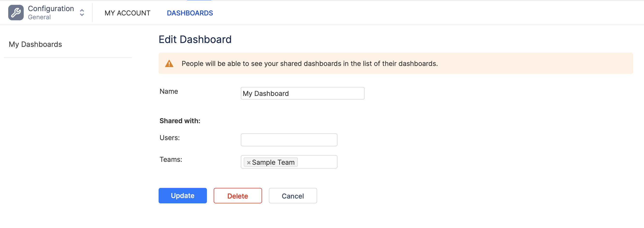Switch to the DASHBOARDS tab
Screen dimensions: 644x228
click(x=190, y=13)
